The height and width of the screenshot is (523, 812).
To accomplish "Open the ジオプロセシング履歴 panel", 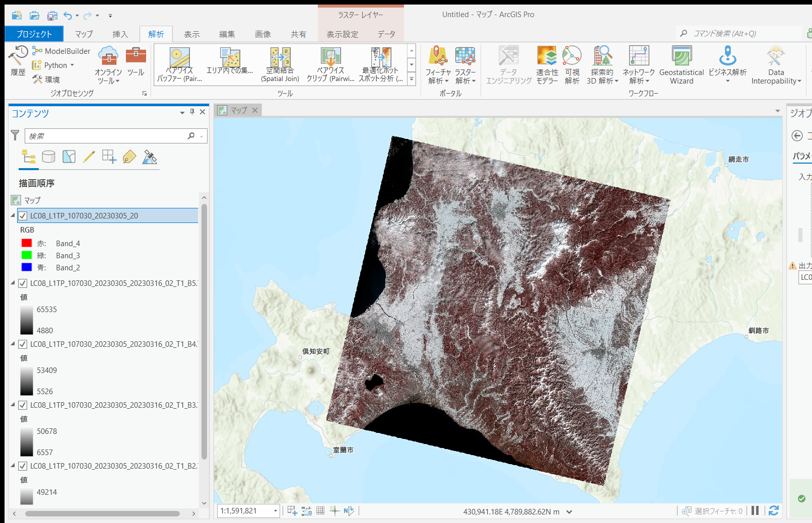I will 18,60.
